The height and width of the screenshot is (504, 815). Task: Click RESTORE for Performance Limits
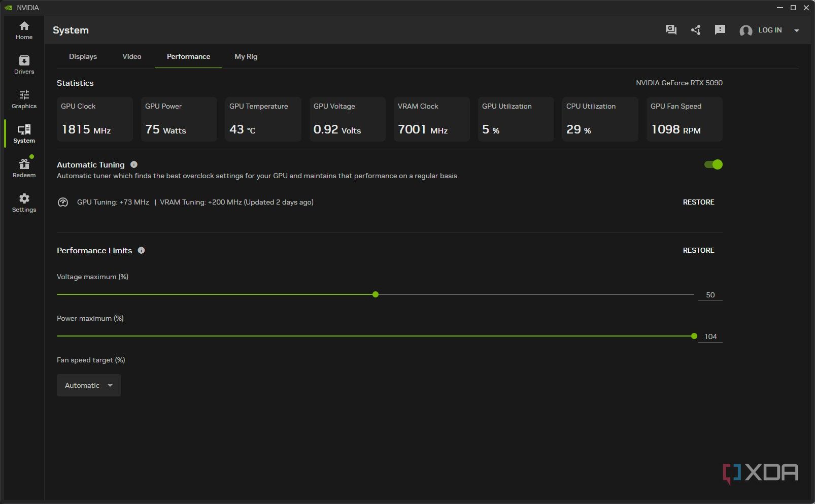pos(698,250)
